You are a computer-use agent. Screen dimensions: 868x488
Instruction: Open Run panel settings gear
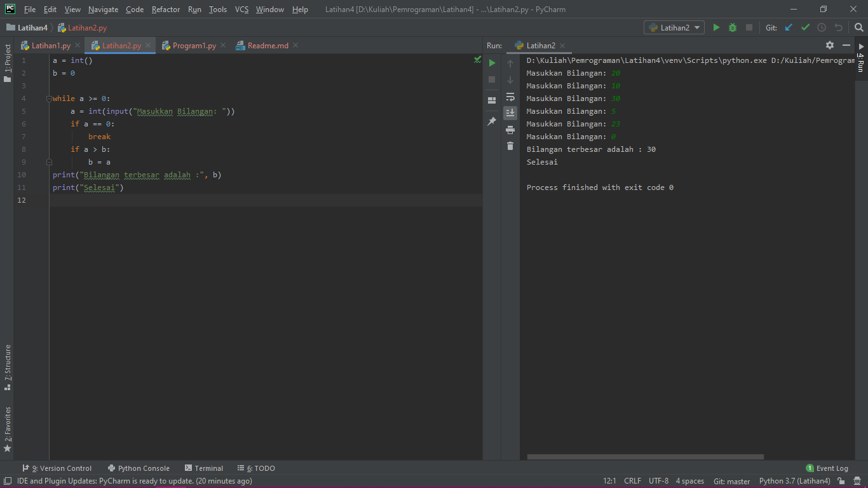(830, 45)
